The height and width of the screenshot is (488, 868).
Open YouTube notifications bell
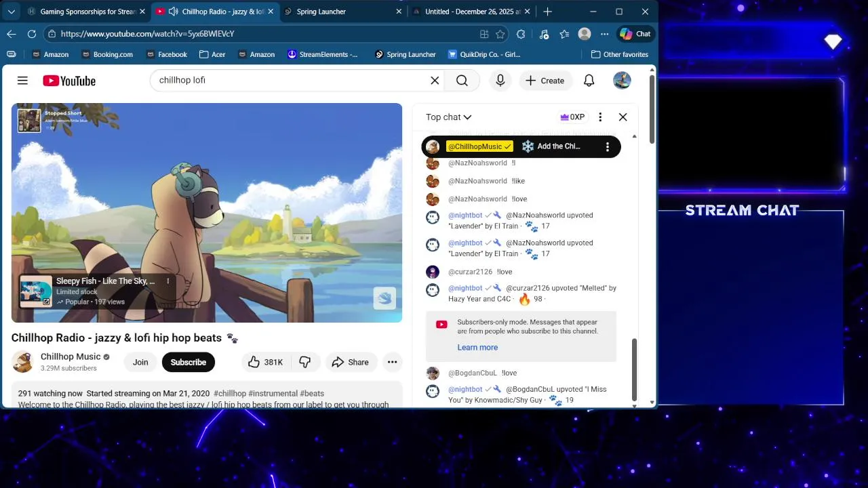(589, 81)
